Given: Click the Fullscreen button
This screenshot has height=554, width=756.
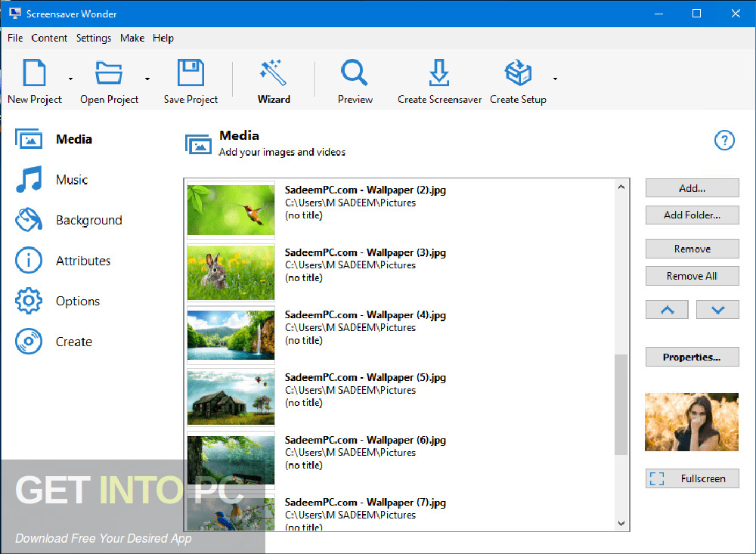Looking at the screenshot, I should (x=692, y=478).
